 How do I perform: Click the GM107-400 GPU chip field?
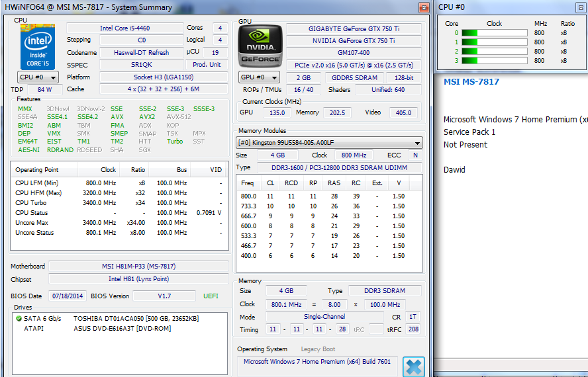pyautogui.click(x=354, y=53)
